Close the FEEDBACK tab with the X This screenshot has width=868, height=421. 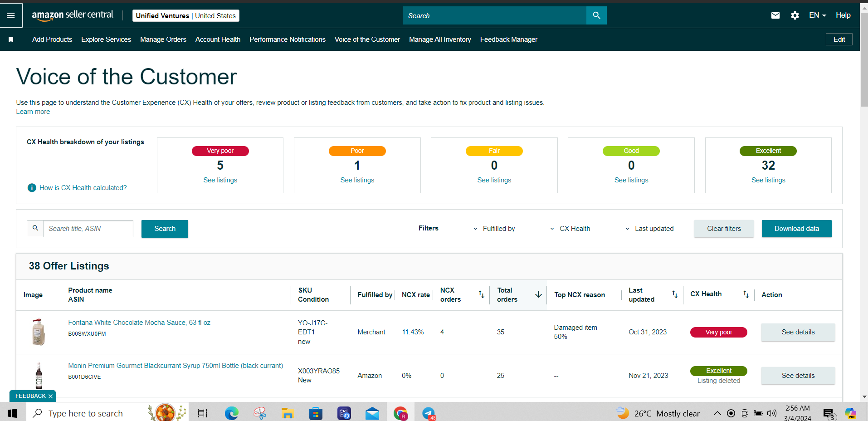coord(50,396)
